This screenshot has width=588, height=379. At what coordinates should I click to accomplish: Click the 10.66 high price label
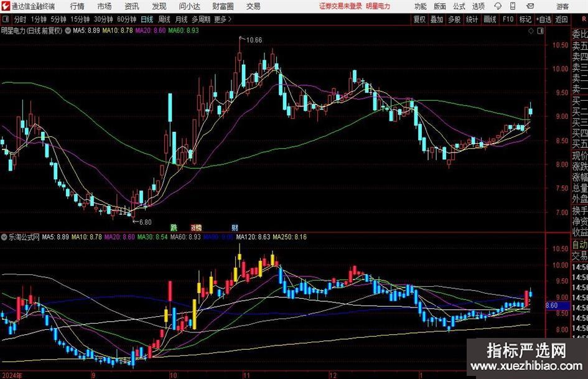tap(254, 40)
